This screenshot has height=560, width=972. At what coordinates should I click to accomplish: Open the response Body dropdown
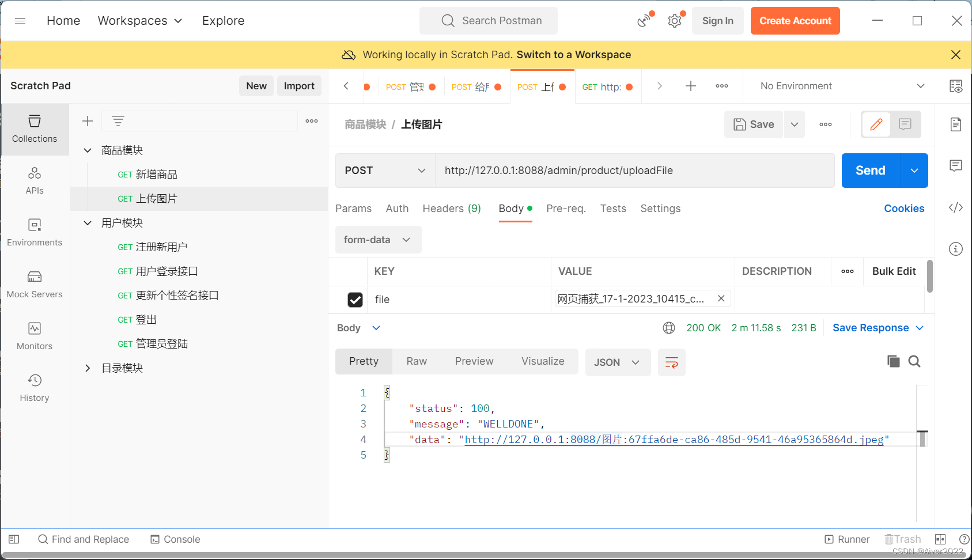359,328
